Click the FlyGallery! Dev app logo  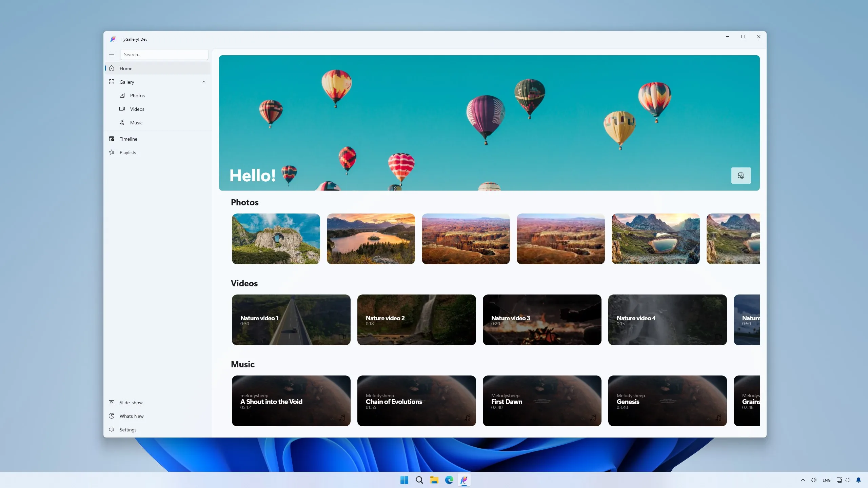point(113,39)
